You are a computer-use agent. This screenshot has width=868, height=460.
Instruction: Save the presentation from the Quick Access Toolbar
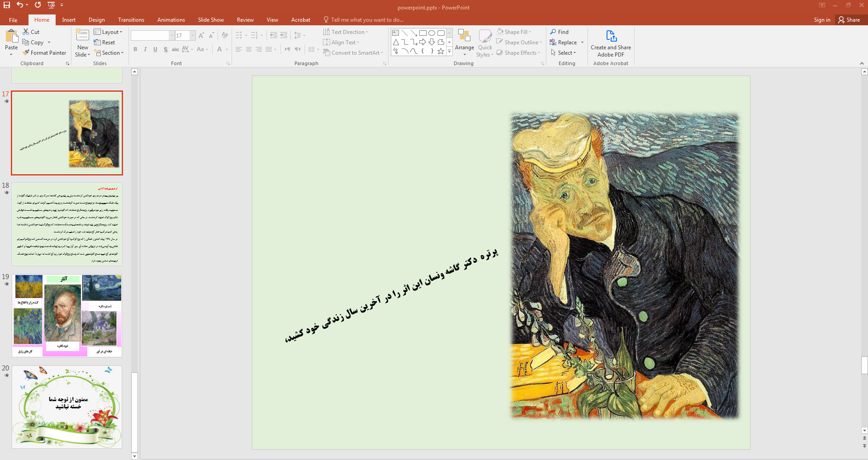click(x=7, y=5)
